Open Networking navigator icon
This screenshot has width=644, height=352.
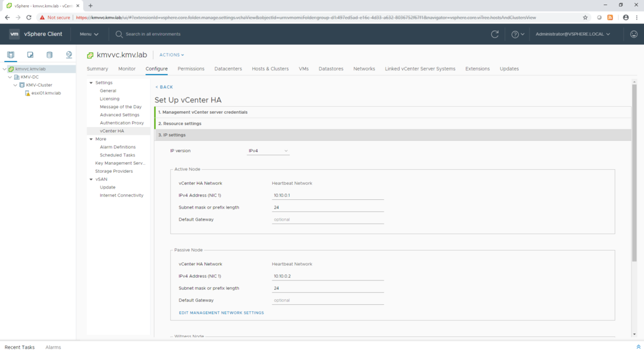pos(69,55)
